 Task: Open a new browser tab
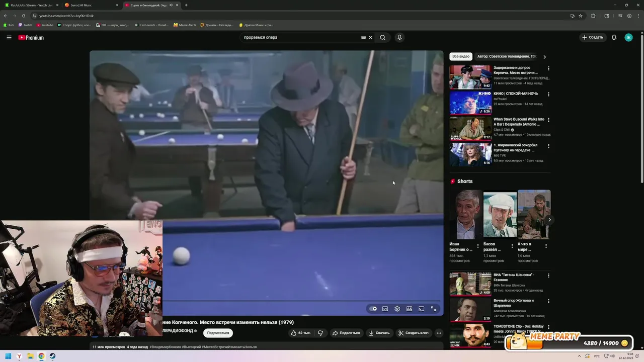tap(186, 5)
